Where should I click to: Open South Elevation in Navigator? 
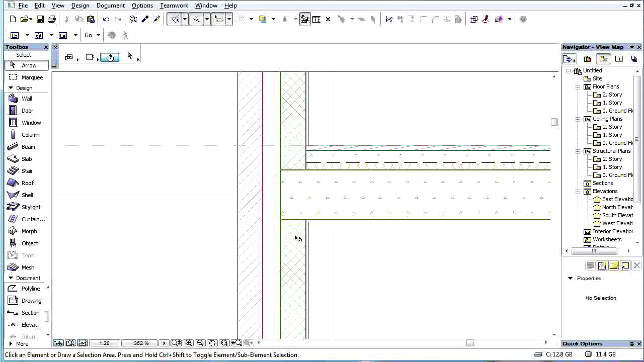coord(617,215)
